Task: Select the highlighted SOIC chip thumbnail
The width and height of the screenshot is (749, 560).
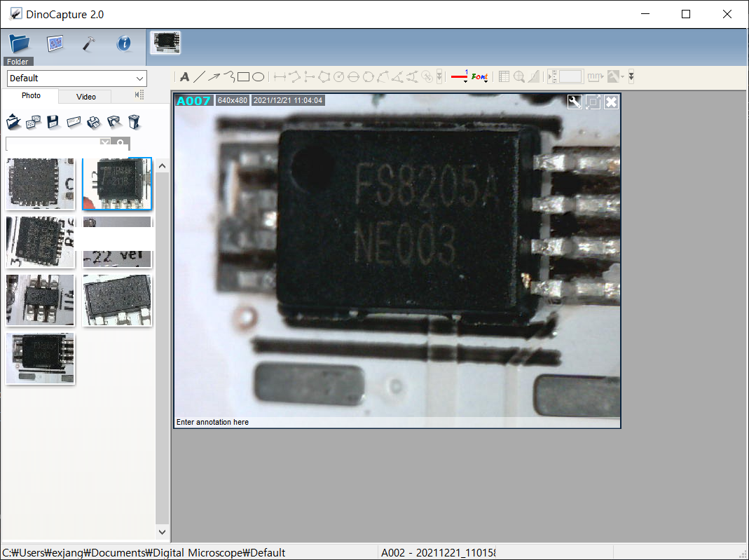Action: [x=117, y=184]
